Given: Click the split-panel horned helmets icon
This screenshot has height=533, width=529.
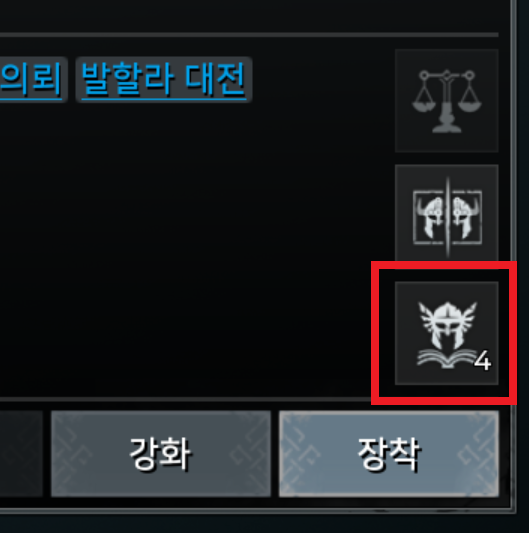Looking at the screenshot, I should [x=447, y=217].
